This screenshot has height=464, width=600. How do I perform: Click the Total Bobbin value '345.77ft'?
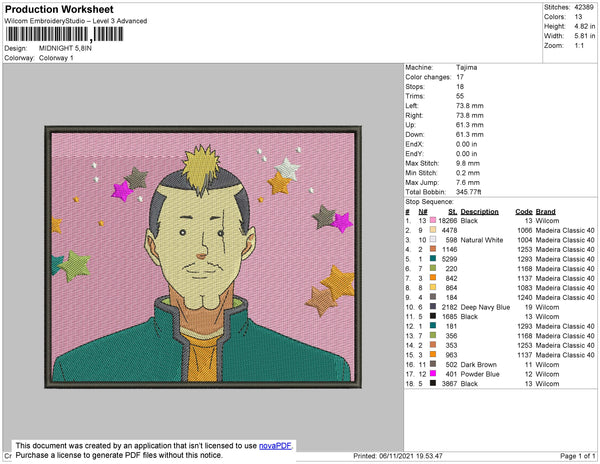point(468,192)
